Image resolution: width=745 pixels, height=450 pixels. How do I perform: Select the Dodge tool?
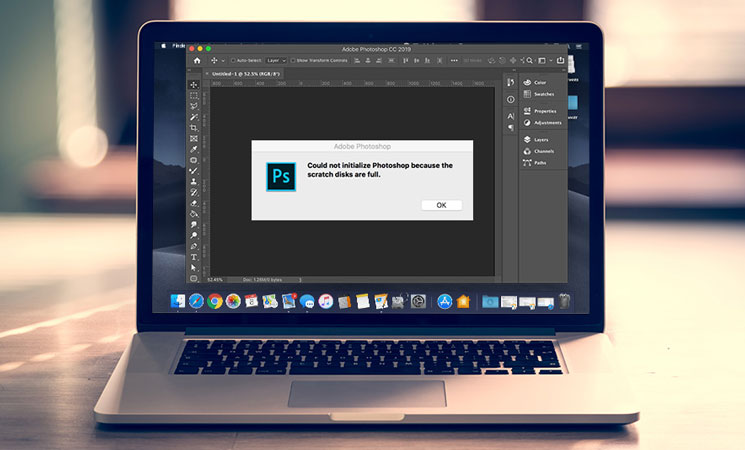(194, 235)
